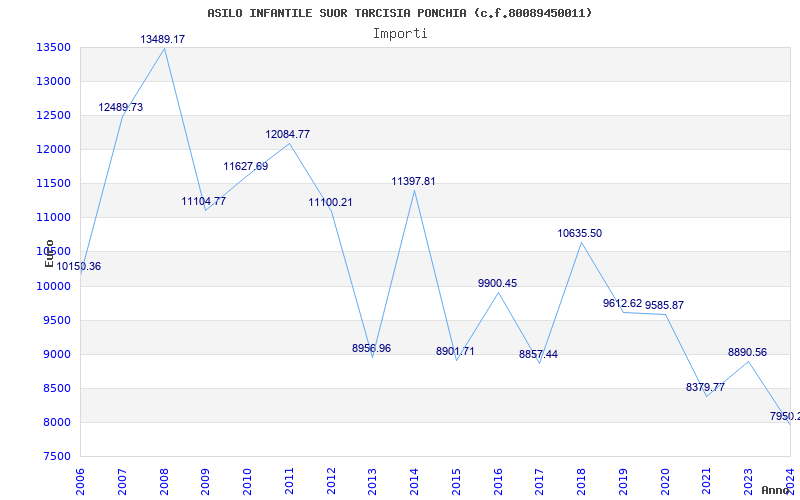The width and height of the screenshot is (800, 500).
Task: Click the Y-axis value 11000
Action: coord(54,217)
